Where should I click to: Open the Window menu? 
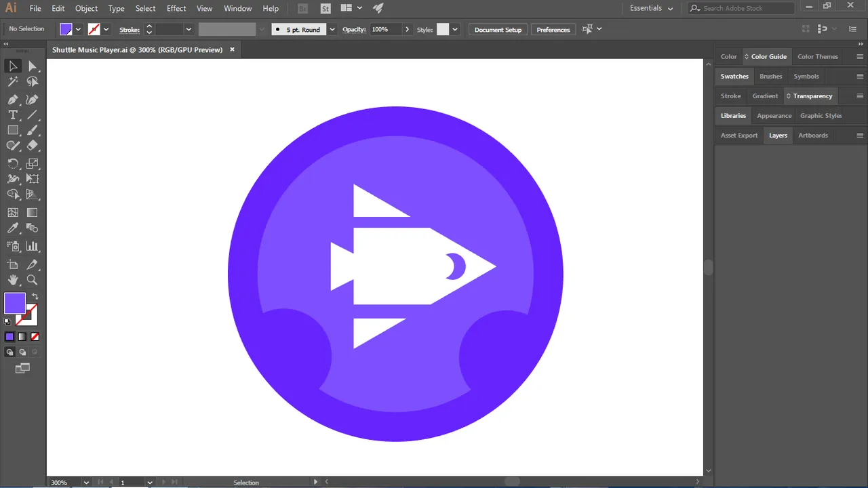point(237,8)
